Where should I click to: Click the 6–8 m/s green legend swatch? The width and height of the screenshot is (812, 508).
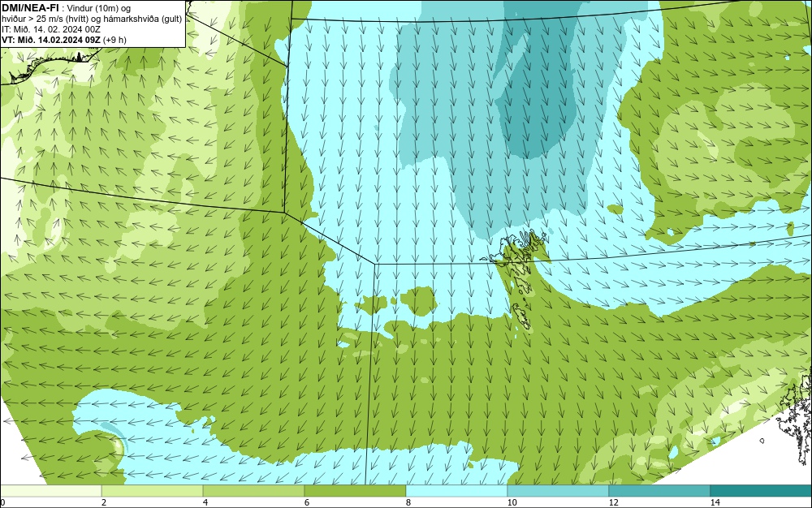[x=356, y=491]
